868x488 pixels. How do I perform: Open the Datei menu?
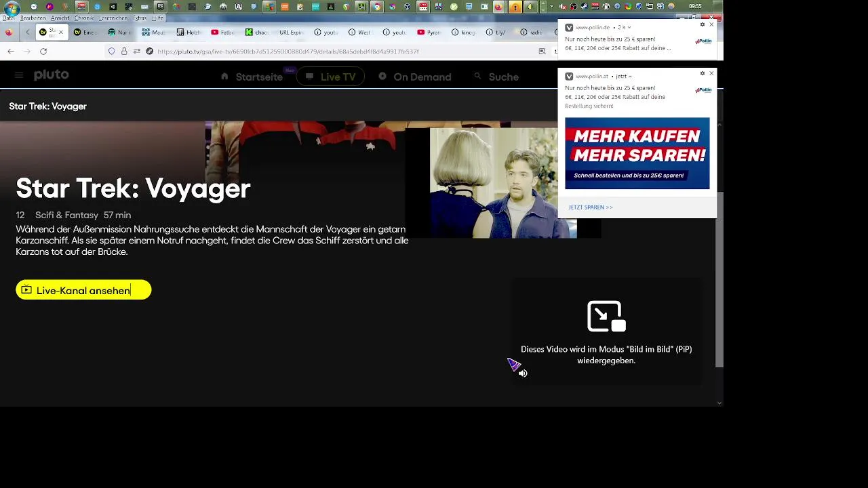coord(8,18)
